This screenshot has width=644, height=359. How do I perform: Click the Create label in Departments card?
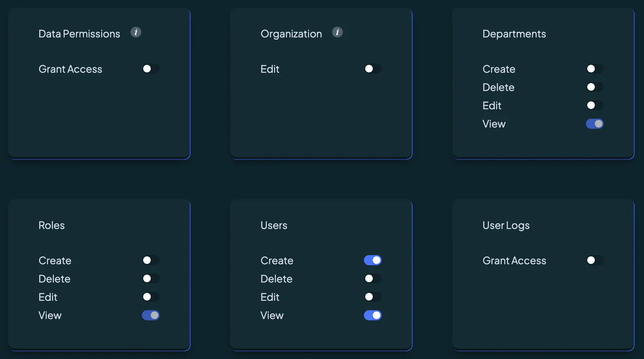tap(499, 69)
